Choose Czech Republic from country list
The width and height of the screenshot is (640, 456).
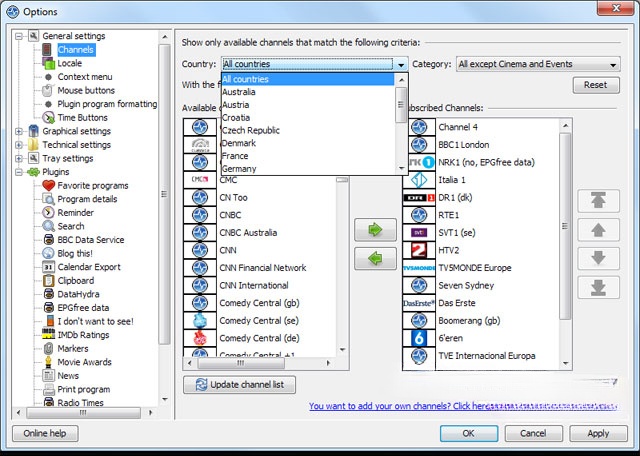click(308, 130)
